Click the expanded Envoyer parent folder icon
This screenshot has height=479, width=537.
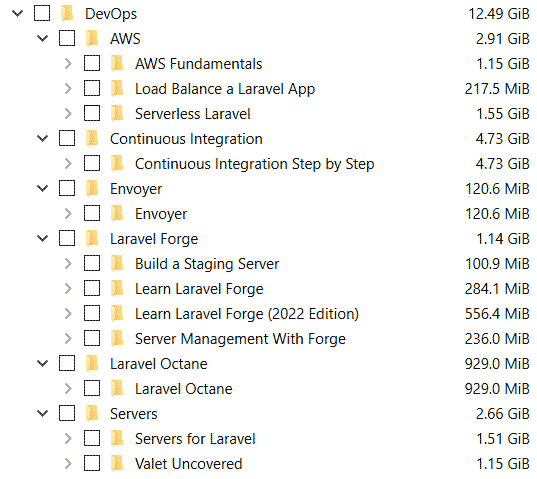pyautogui.click(x=92, y=189)
